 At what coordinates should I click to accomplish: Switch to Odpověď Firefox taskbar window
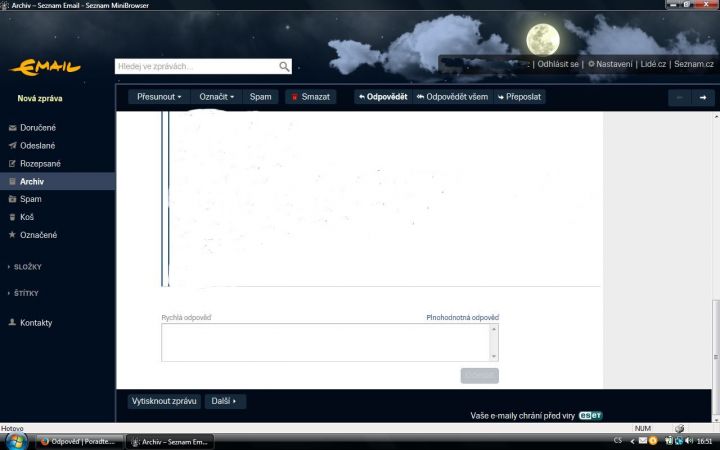tap(79, 442)
